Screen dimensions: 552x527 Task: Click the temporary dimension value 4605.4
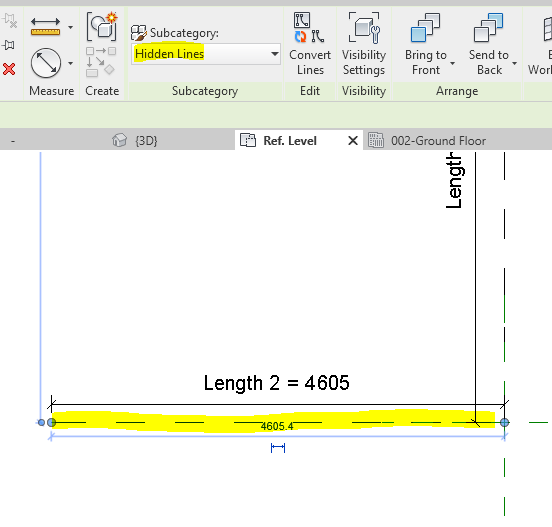[x=277, y=426]
